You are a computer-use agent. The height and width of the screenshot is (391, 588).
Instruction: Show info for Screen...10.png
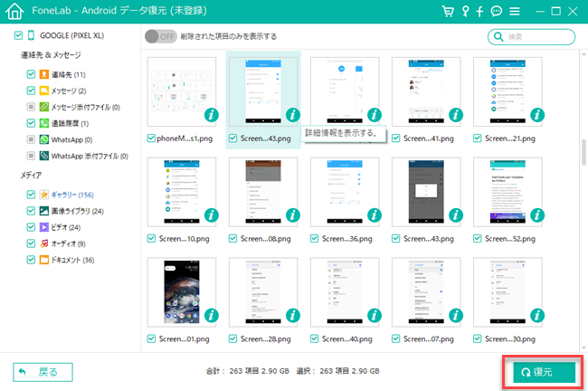(x=212, y=215)
